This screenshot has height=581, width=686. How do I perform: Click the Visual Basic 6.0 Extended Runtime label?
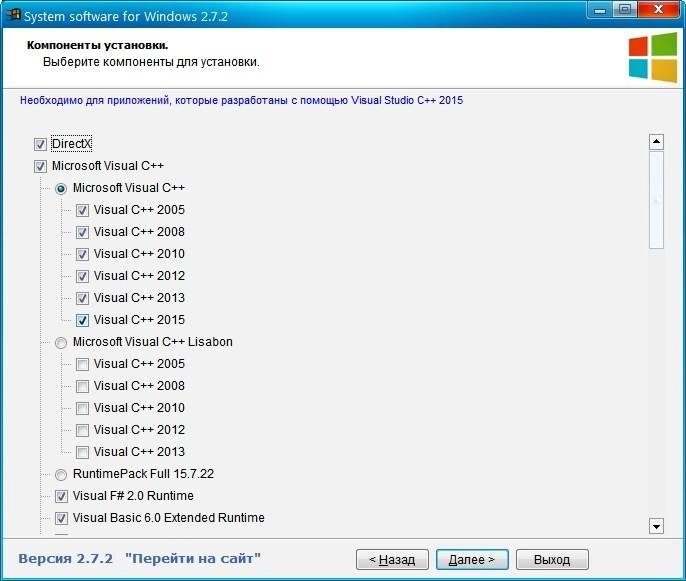pos(168,518)
